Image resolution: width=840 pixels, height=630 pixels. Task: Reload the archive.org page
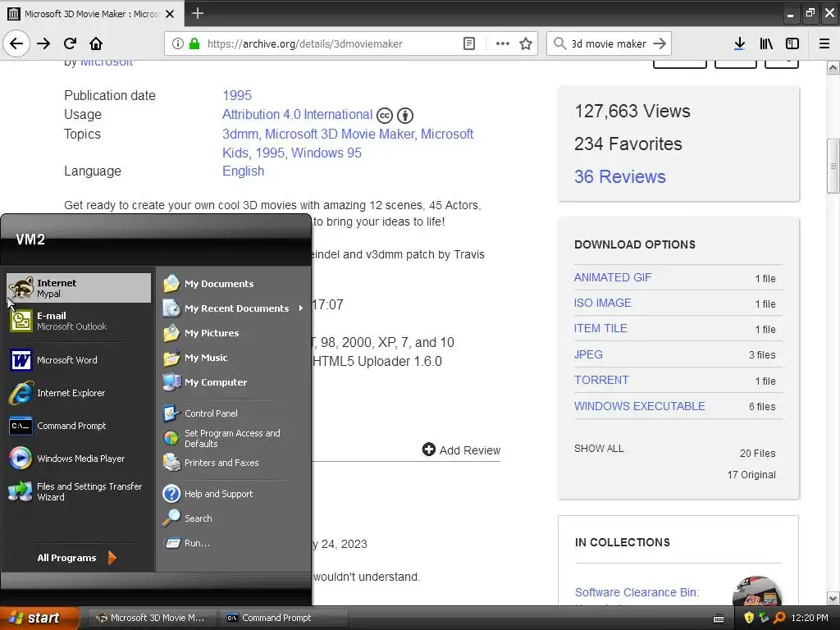point(70,43)
